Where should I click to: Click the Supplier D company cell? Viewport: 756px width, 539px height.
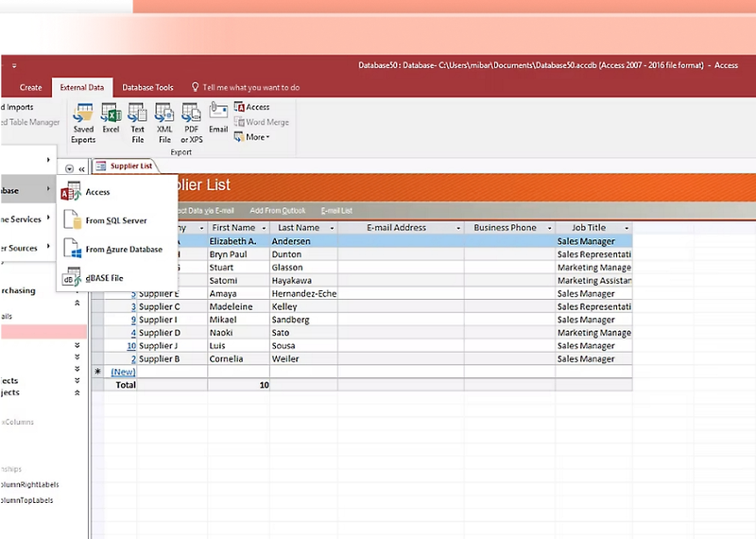click(172, 333)
